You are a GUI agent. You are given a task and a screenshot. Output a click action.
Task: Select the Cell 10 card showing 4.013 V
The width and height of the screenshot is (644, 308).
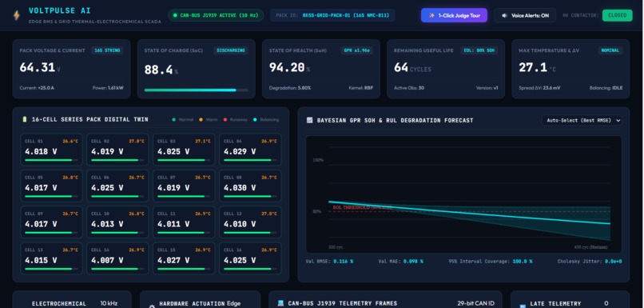pos(117,222)
